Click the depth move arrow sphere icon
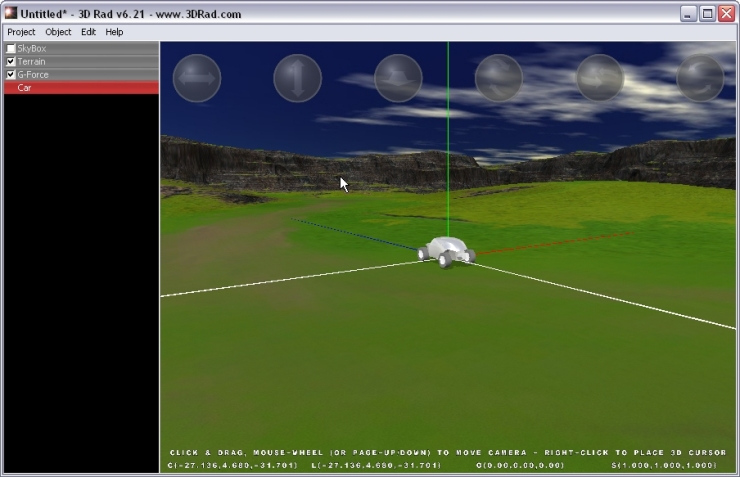740x477 pixels. tap(398, 78)
